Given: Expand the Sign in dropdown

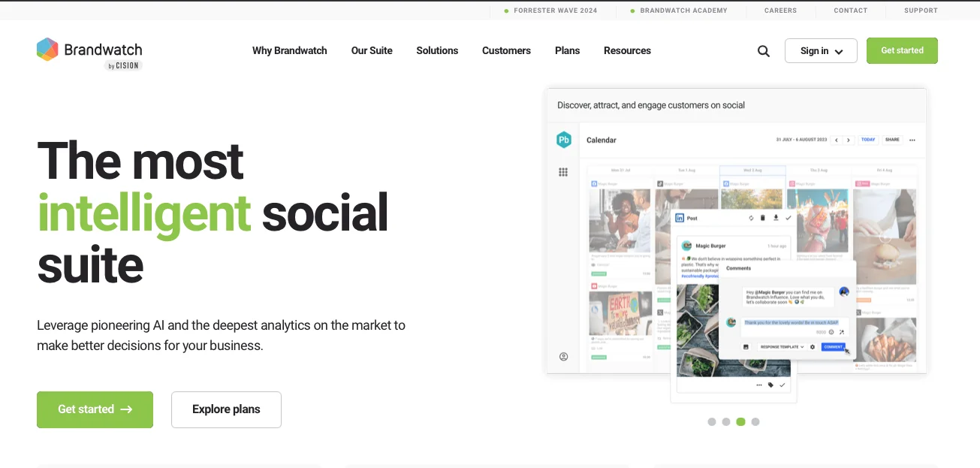Looking at the screenshot, I should pos(821,51).
